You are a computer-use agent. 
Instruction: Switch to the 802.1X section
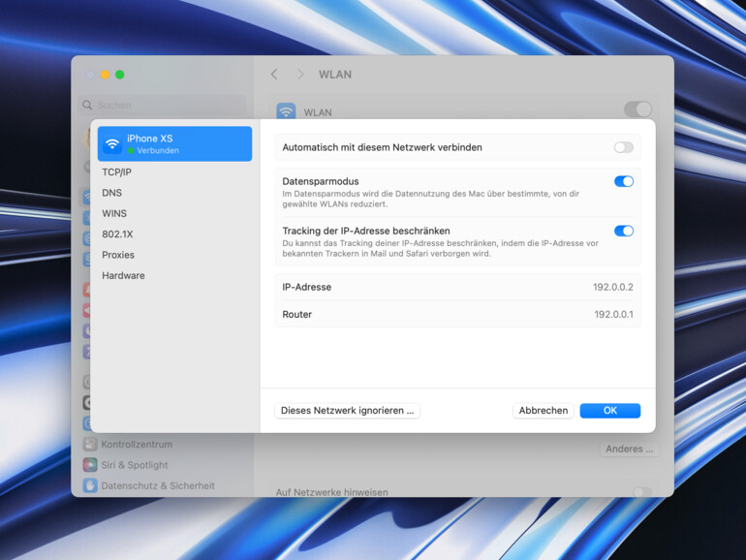coord(117,234)
